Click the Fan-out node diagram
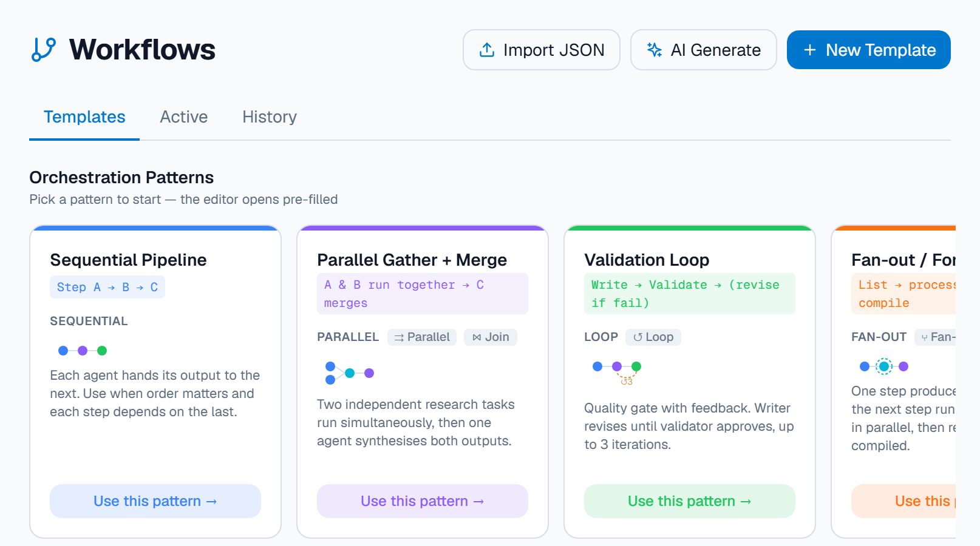Viewport: 980px width, 546px height. 884,366
